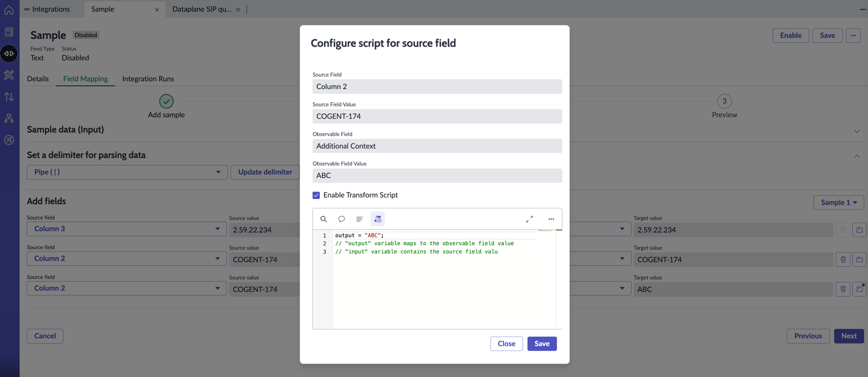Open Column 3 source field dropdown
The width and height of the screenshot is (868, 377).
[x=126, y=229]
